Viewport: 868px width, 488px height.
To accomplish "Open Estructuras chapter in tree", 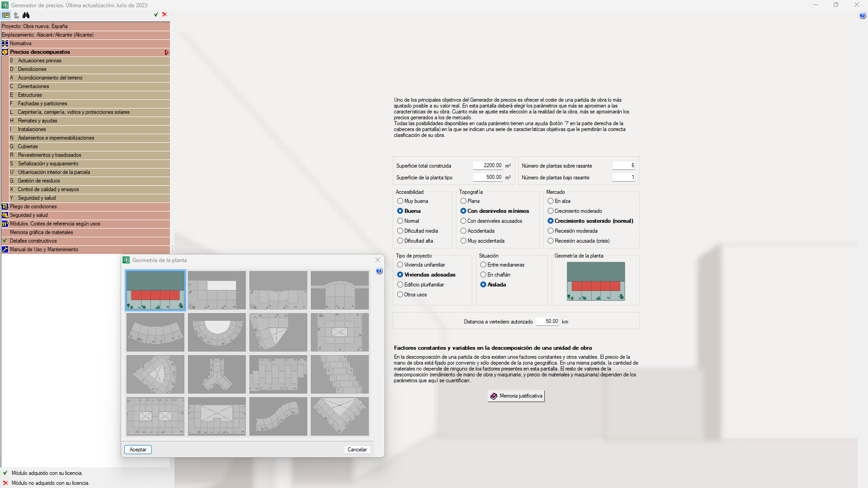I will (x=30, y=95).
